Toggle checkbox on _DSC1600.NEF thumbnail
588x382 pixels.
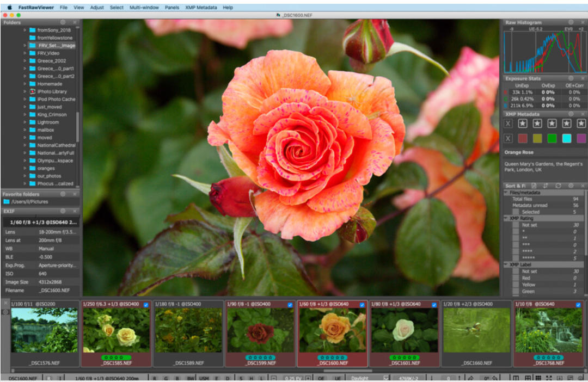(x=362, y=305)
